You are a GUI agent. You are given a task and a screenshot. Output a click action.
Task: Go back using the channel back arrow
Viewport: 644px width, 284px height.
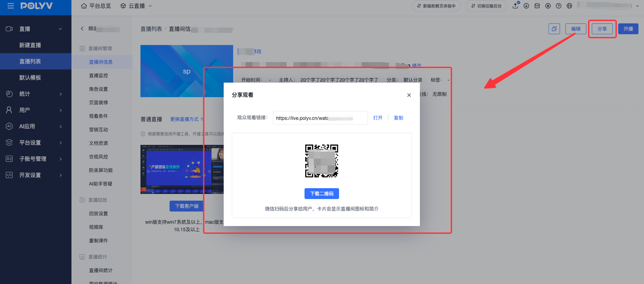(82, 29)
